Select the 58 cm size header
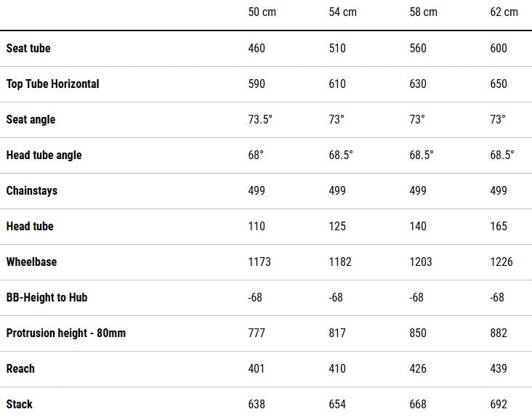 coord(424,12)
